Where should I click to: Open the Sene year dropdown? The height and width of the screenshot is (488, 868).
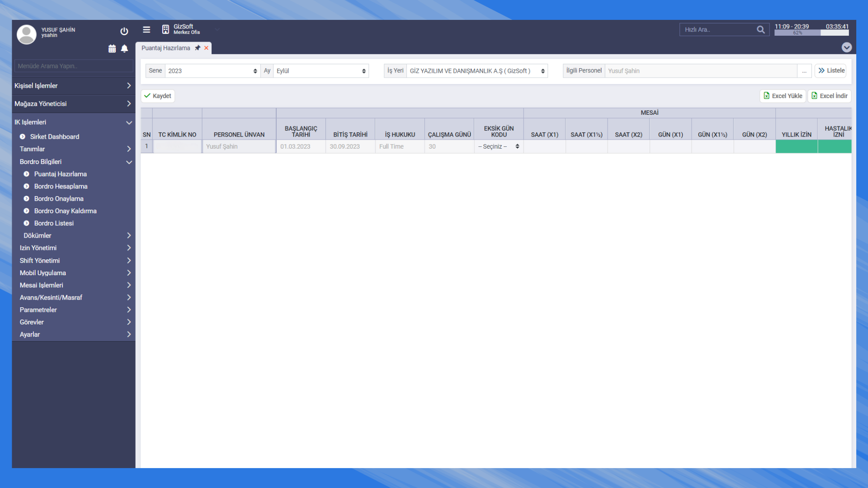point(212,71)
